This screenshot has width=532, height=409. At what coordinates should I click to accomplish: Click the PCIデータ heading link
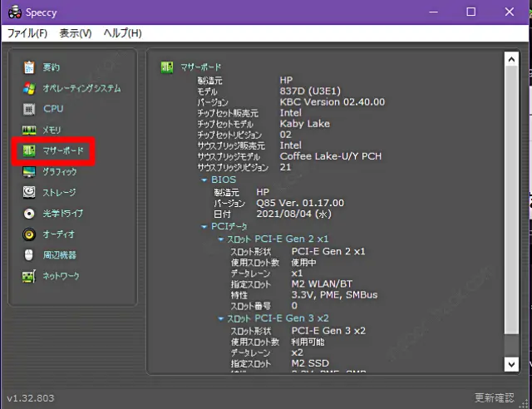pos(229,226)
